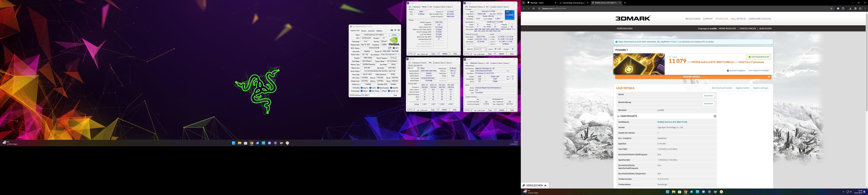This screenshot has width=868, height=195.
Task: Open the BENCHMARKS menu on 3DMark
Action: (x=693, y=19)
